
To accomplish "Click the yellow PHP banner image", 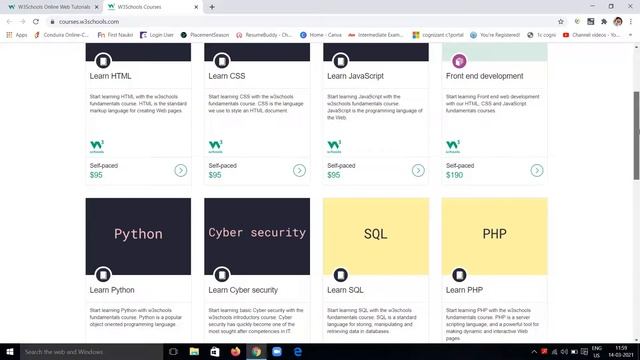I will pos(495,236).
